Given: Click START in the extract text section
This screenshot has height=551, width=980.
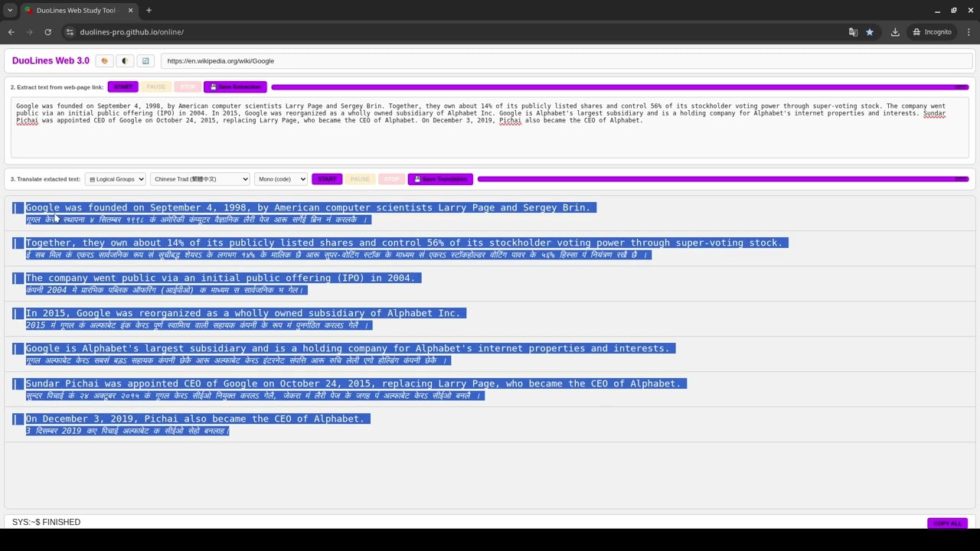Looking at the screenshot, I should coord(123,87).
